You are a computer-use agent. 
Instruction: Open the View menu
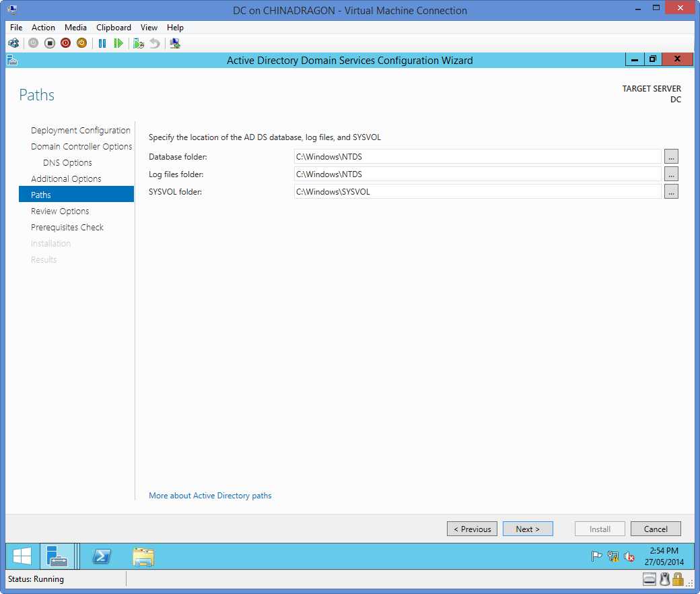[149, 27]
